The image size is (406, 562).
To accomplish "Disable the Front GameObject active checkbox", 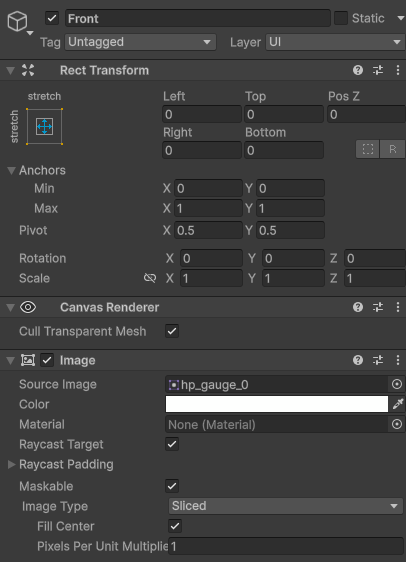I will click(x=52, y=18).
